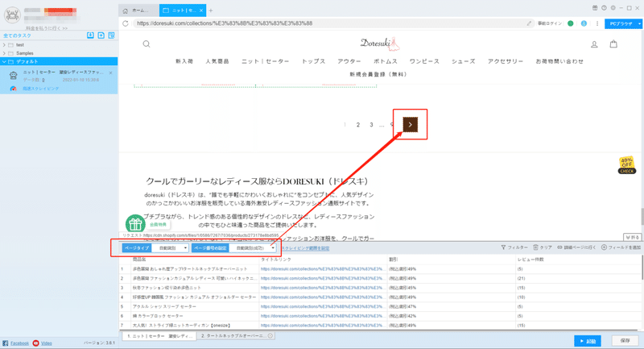Click the blue circular icon in address toolbar

pyautogui.click(x=584, y=23)
